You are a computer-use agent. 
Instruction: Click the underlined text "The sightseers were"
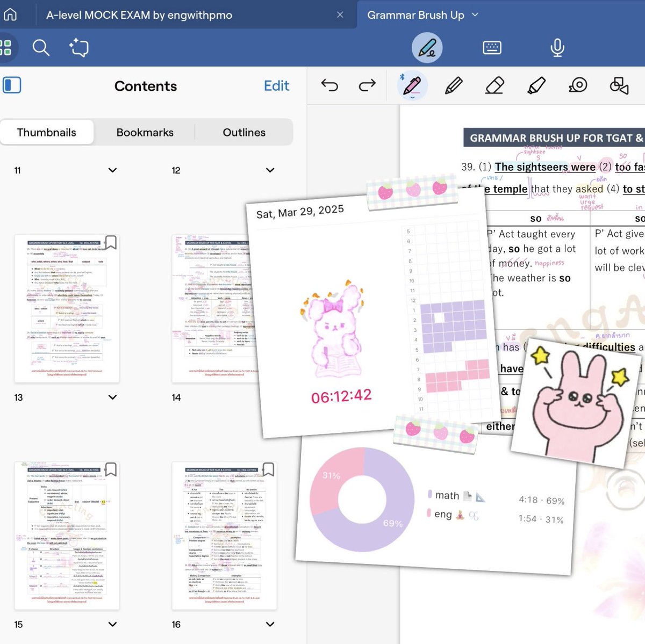coord(545,167)
